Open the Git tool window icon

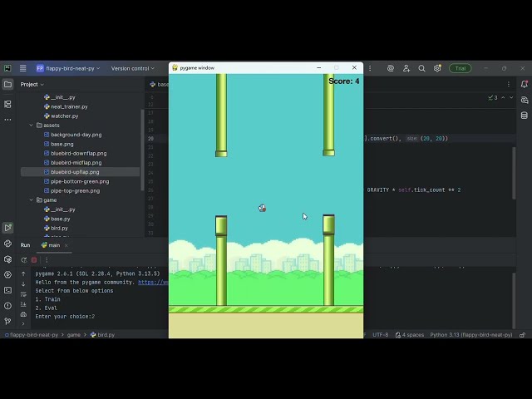7,321
